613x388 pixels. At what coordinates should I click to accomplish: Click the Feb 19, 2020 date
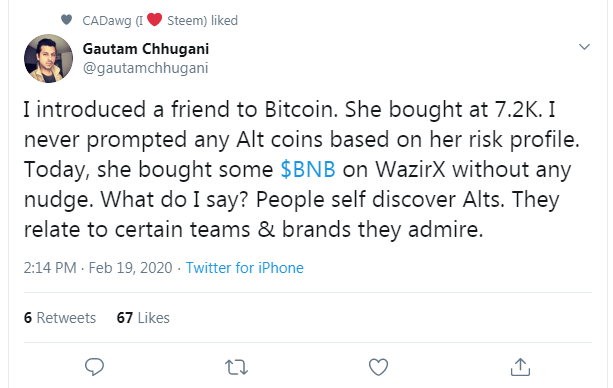pyautogui.click(x=131, y=268)
